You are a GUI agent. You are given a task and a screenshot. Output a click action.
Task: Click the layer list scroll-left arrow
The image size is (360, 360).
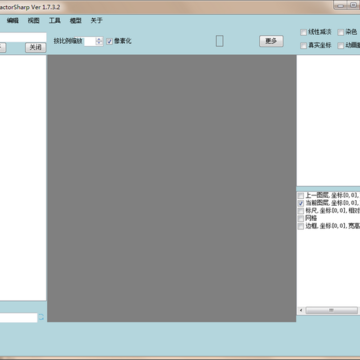pyautogui.click(x=301, y=310)
